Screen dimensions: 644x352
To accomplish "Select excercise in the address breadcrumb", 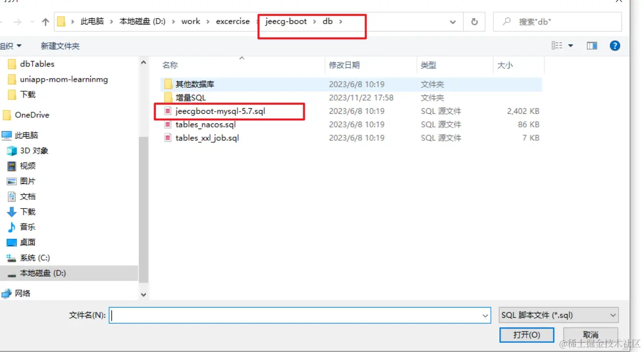I will tap(233, 21).
